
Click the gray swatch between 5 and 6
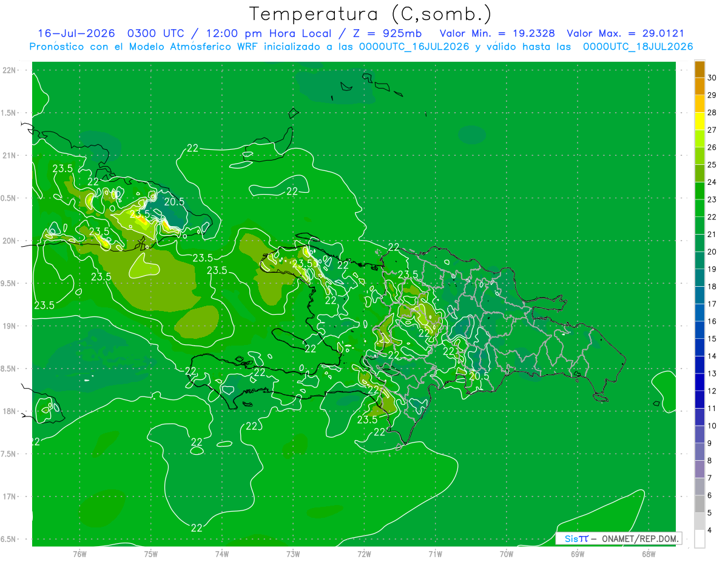[699, 504]
